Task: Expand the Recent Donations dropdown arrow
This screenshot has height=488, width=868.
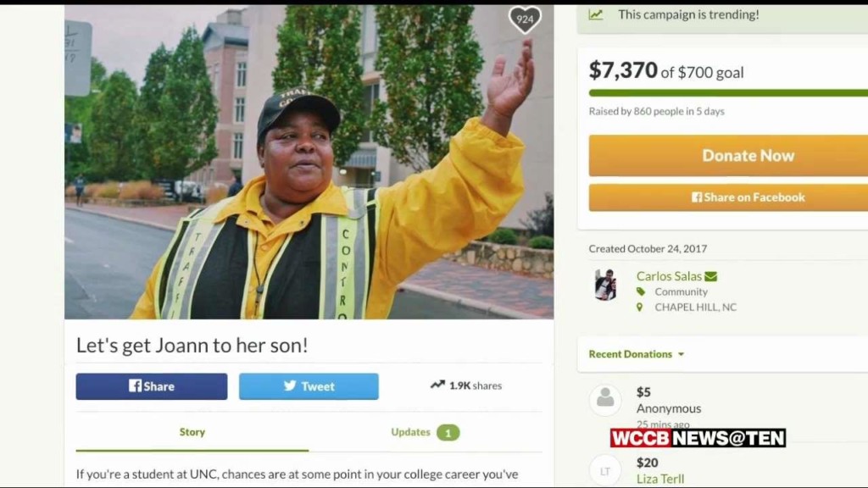Action: click(x=681, y=354)
